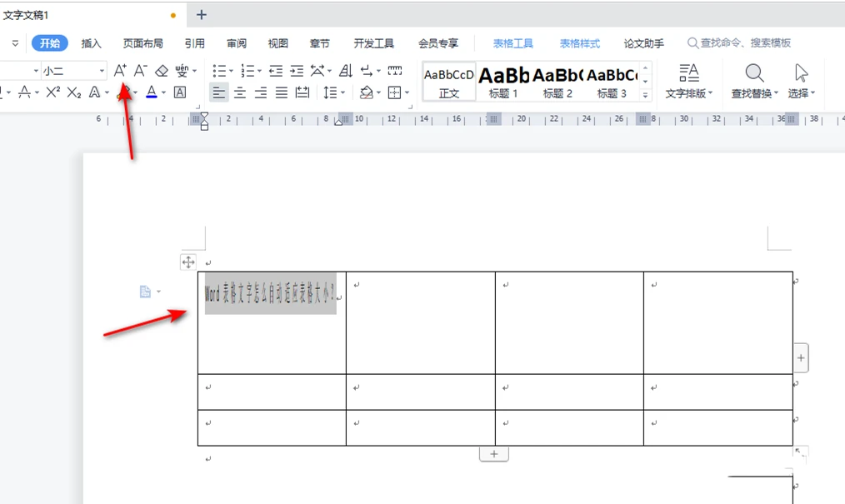Expand the shading dropdown arrow
Screen dimensions: 845x504
(x=378, y=93)
